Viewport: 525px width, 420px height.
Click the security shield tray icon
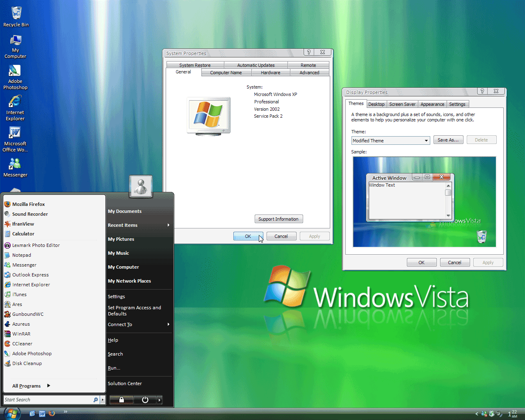pyautogui.click(x=491, y=414)
